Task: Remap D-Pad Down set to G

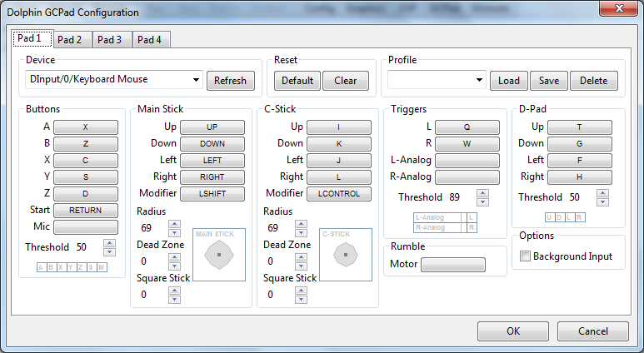Action: point(580,144)
